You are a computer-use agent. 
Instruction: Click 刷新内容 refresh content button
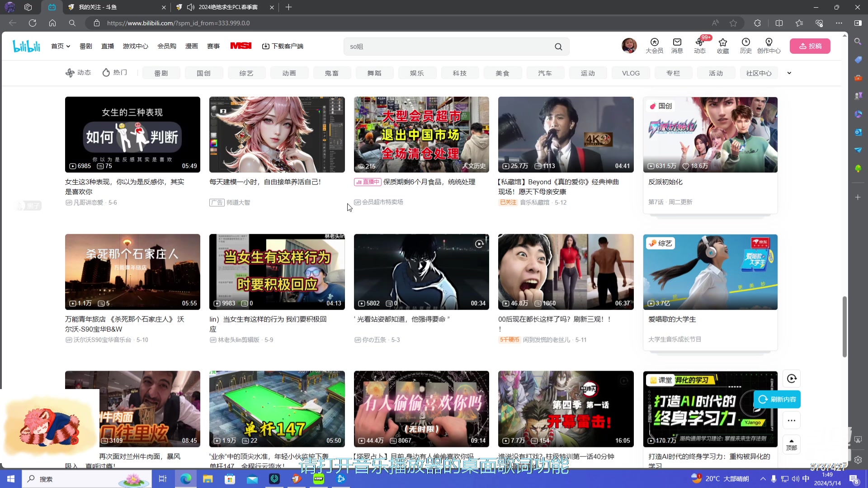coord(777,399)
